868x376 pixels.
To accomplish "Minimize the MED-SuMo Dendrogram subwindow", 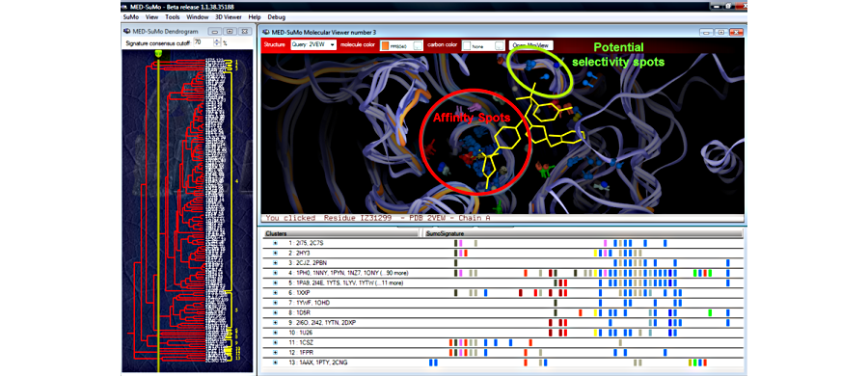I will click(216, 32).
